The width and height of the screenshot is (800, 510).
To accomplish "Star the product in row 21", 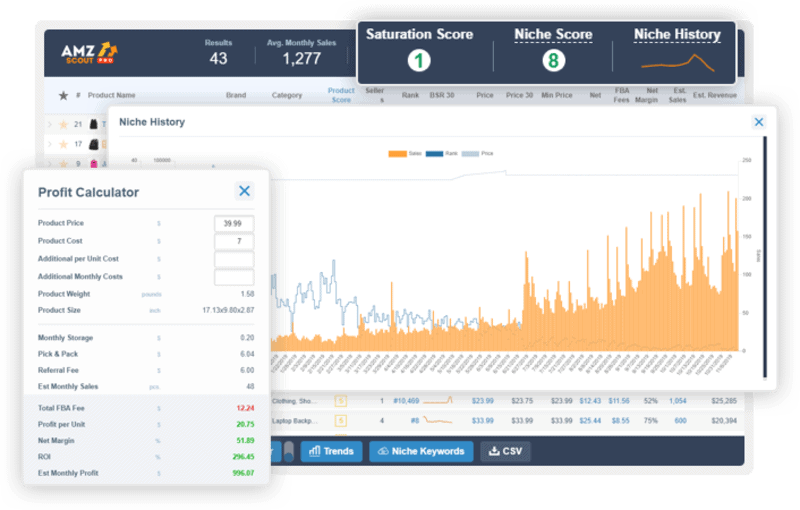I will click(64, 124).
